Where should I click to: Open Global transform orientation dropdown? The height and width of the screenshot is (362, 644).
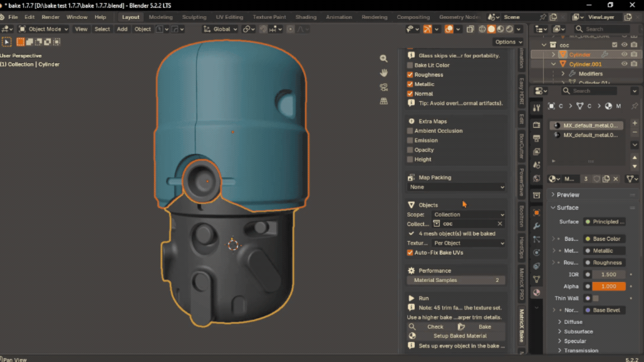tap(221, 29)
